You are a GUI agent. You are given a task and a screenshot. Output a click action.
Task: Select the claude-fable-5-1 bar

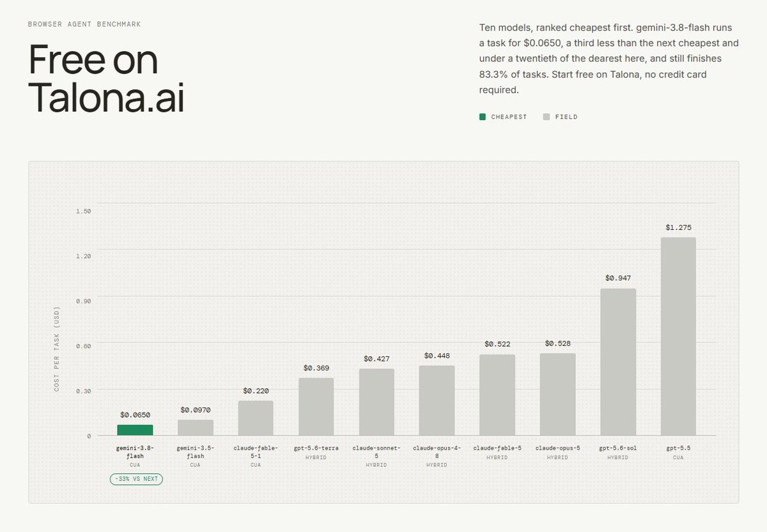tap(256, 418)
